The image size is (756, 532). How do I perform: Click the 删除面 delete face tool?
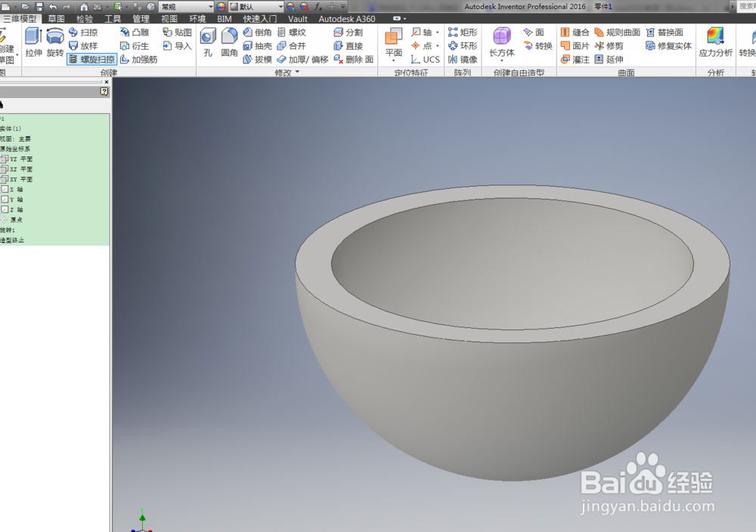(354, 59)
